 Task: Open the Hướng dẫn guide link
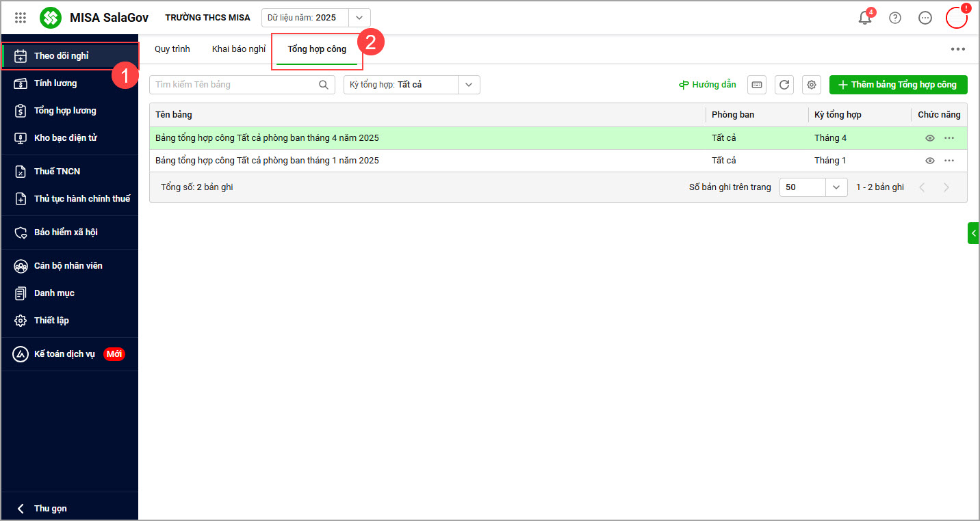(707, 85)
